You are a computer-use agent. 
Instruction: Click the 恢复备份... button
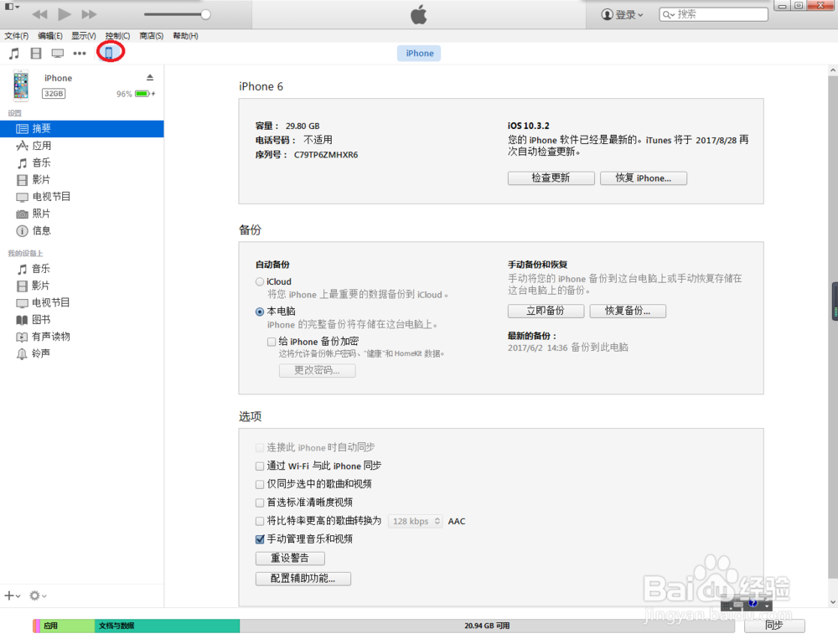click(x=628, y=311)
